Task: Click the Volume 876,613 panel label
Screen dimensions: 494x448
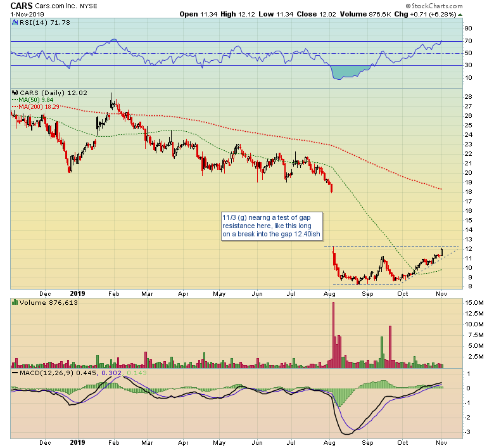Action: [x=49, y=303]
